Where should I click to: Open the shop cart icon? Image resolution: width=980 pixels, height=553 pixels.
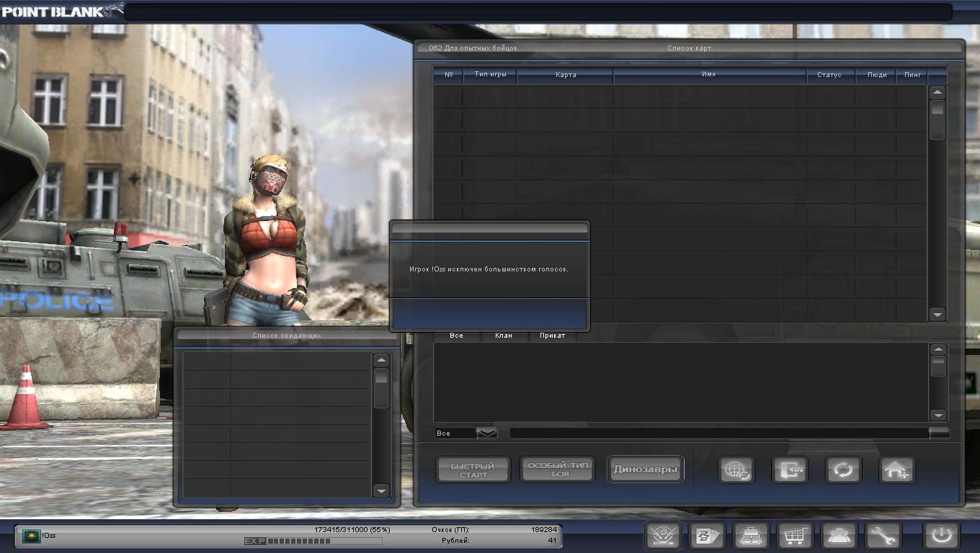(795, 536)
